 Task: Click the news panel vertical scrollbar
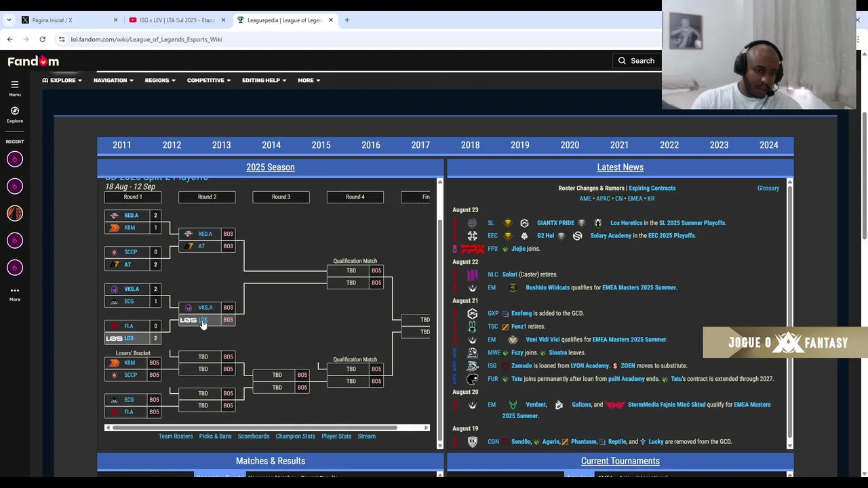(x=789, y=312)
